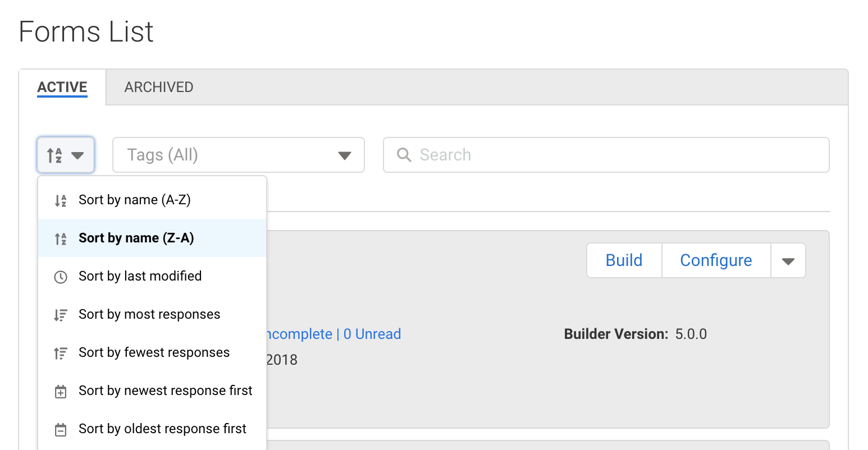This screenshot has width=868, height=450.
Task: Click the most responses sort icon
Action: (x=61, y=315)
